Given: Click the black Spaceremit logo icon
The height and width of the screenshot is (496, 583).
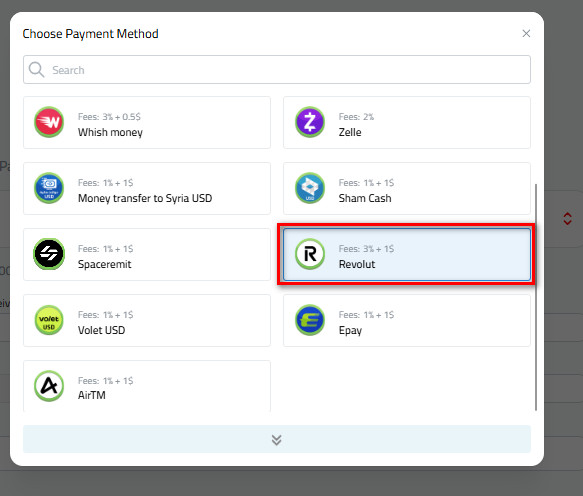Looking at the screenshot, I should click(49, 254).
